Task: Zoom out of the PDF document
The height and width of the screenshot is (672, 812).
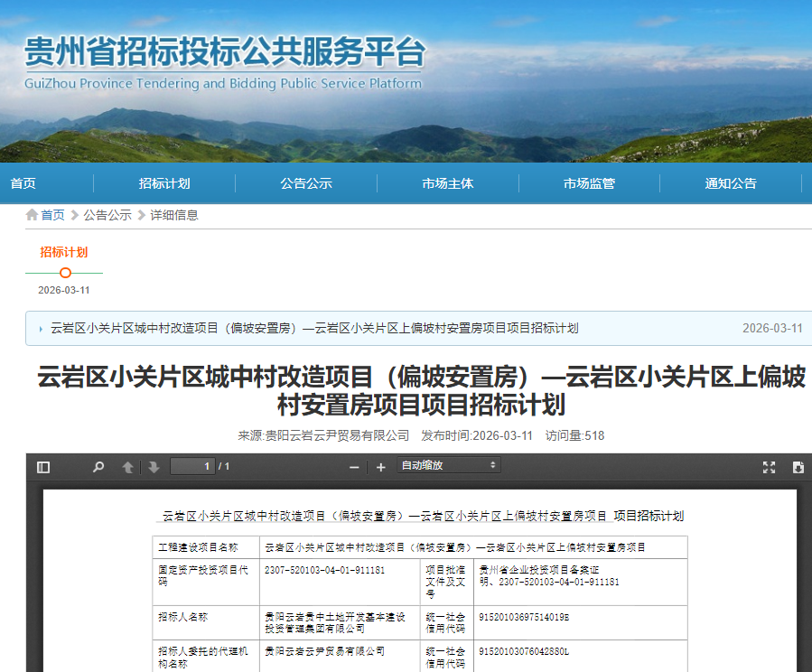Action: 352,468
